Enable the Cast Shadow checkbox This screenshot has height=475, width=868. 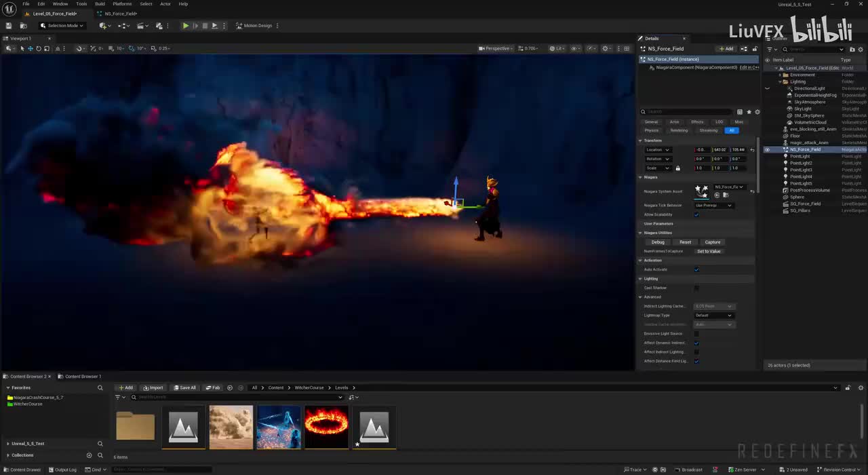coord(696,288)
